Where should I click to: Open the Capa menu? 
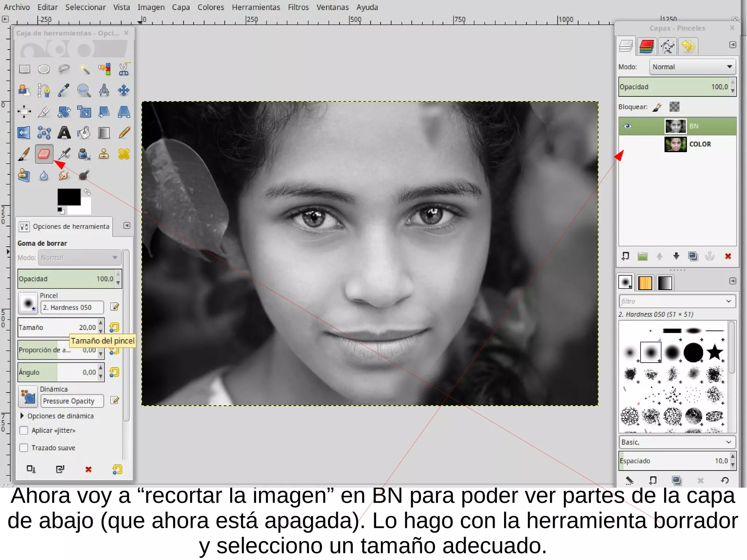[181, 7]
